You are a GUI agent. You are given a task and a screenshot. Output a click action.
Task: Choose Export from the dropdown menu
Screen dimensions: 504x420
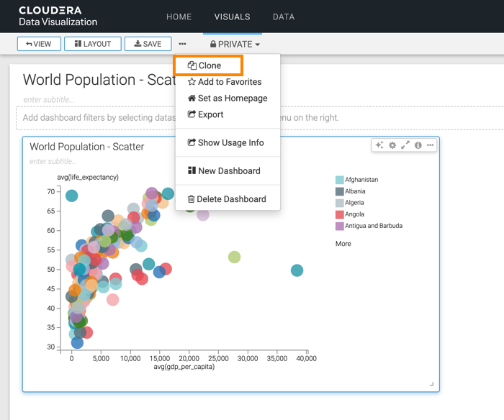[206, 114]
